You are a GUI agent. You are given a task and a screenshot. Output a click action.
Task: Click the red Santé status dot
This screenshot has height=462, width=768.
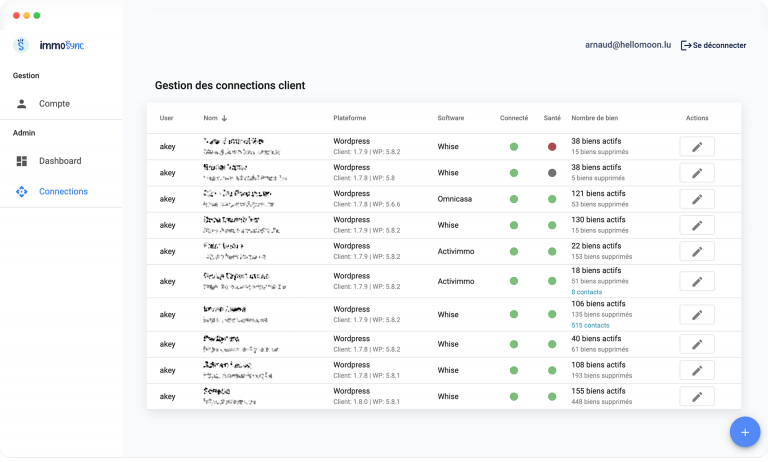pos(552,147)
